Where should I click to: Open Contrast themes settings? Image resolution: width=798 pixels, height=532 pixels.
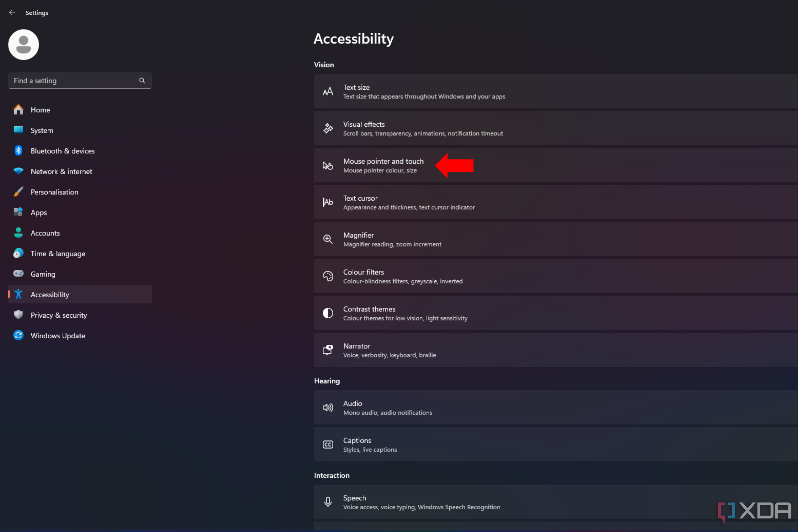tap(369, 313)
